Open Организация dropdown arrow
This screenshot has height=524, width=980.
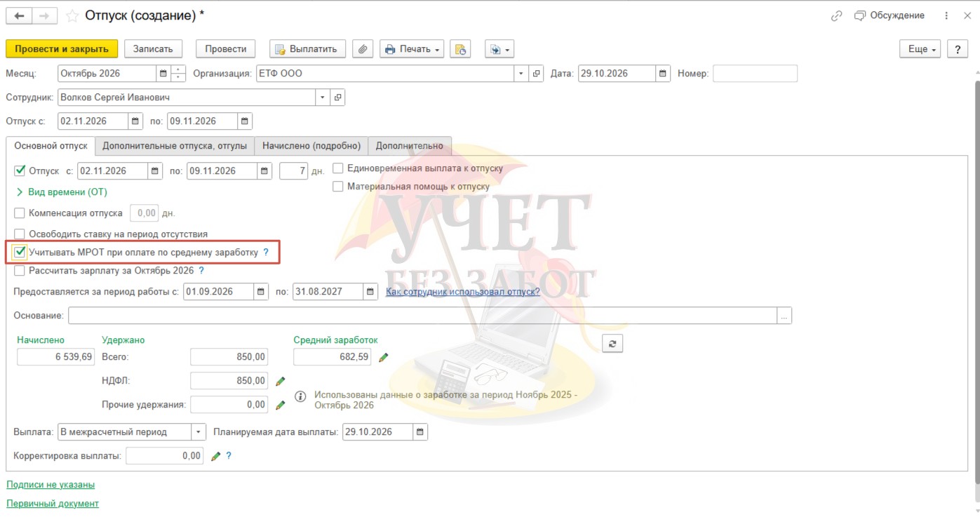pyautogui.click(x=521, y=74)
